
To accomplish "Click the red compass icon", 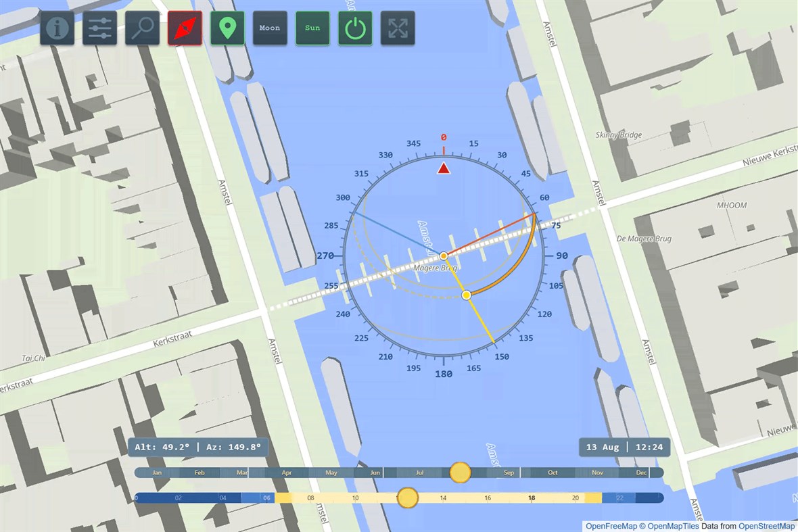I will 185,28.
